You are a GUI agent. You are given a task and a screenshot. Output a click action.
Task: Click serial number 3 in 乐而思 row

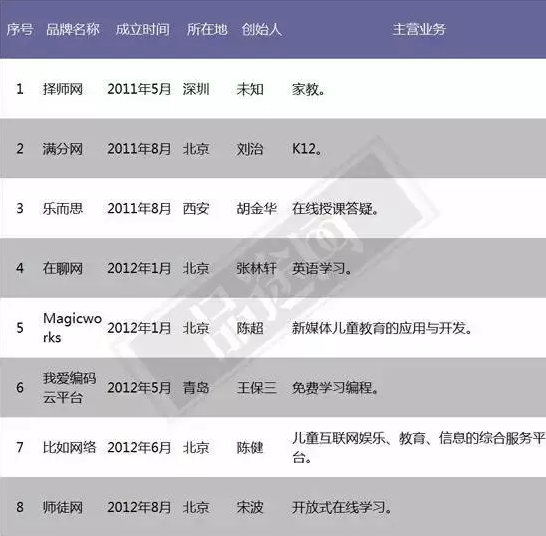(20, 209)
